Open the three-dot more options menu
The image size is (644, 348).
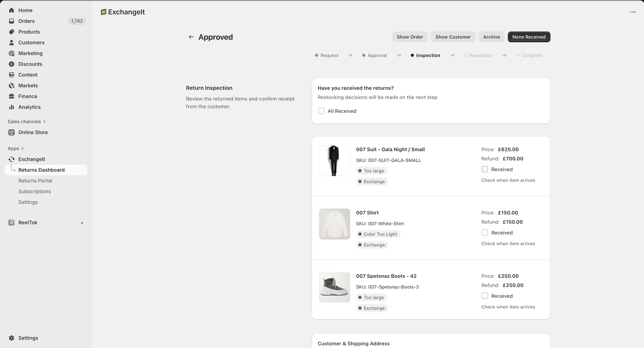pyautogui.click(x=633, y=12)
